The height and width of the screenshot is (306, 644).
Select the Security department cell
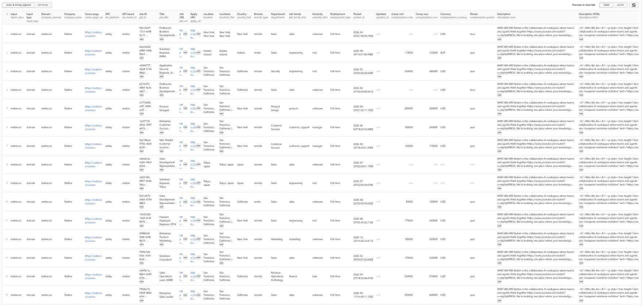pyautogui.click(x=275, y=71)
